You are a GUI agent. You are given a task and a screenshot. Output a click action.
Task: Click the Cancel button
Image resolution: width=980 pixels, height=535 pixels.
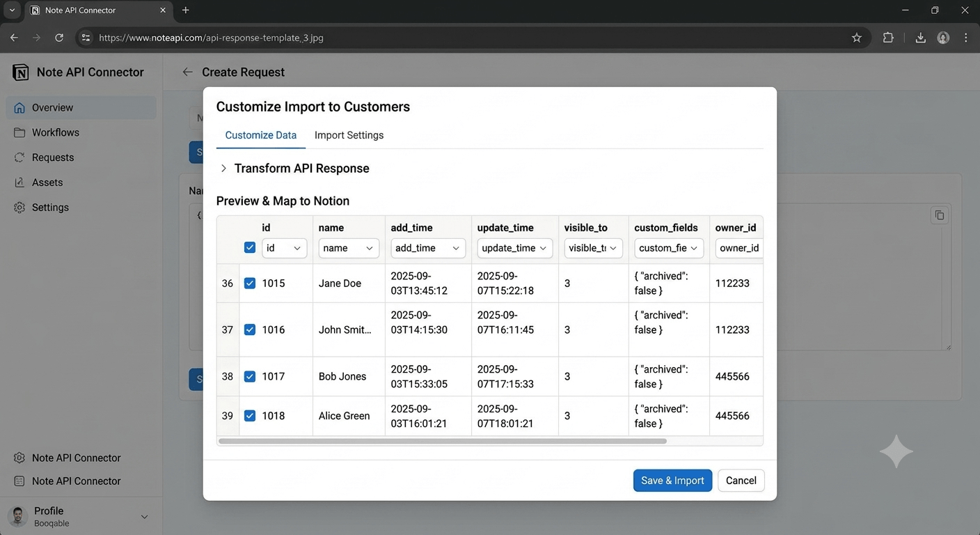tap(741, 481)
